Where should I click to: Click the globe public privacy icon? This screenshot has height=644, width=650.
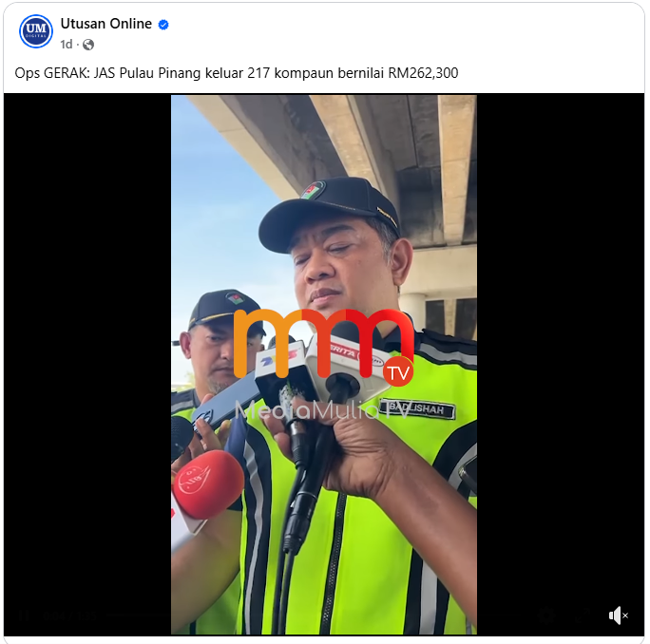(87, 45)
